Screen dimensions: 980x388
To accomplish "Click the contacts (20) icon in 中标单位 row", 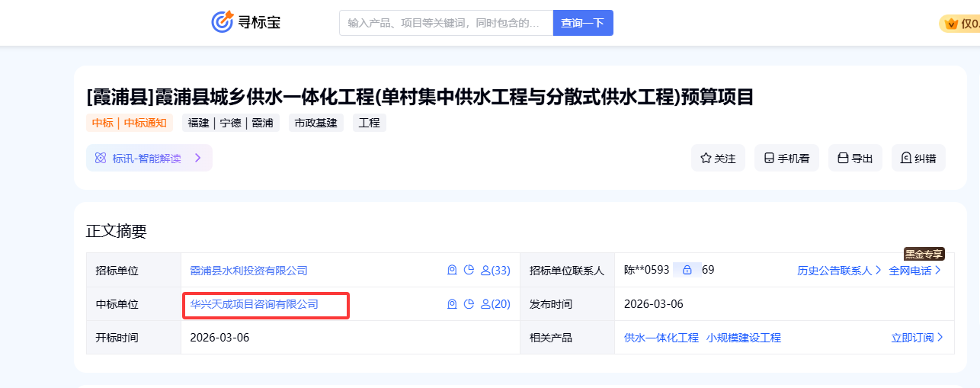I will (495, 304).
